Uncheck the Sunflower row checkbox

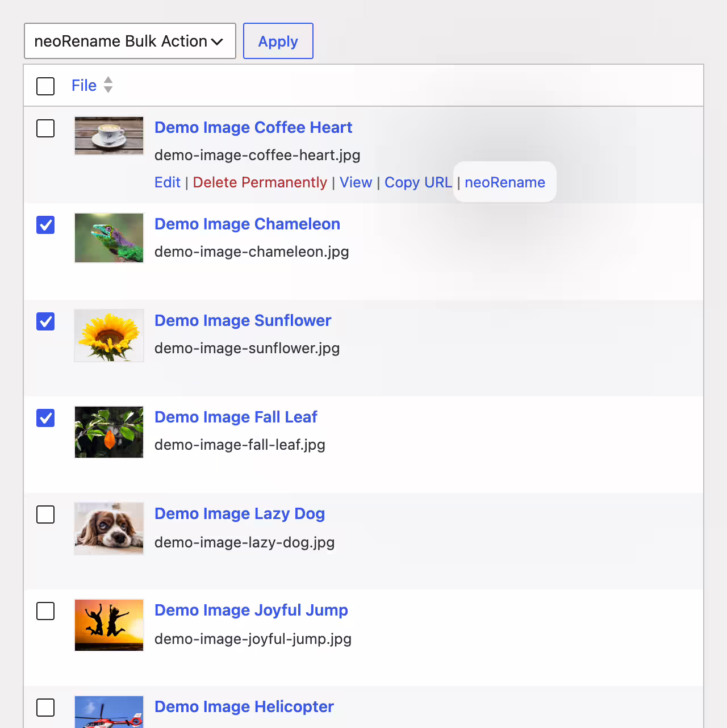[45, 321]
